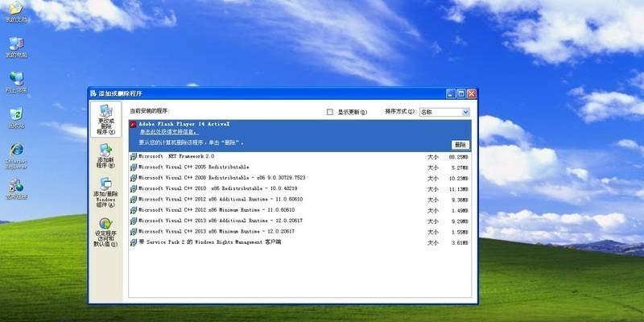Click the Adobe Flash Player red icon
This screenshot has height=322, width=644.
(133, 124)
